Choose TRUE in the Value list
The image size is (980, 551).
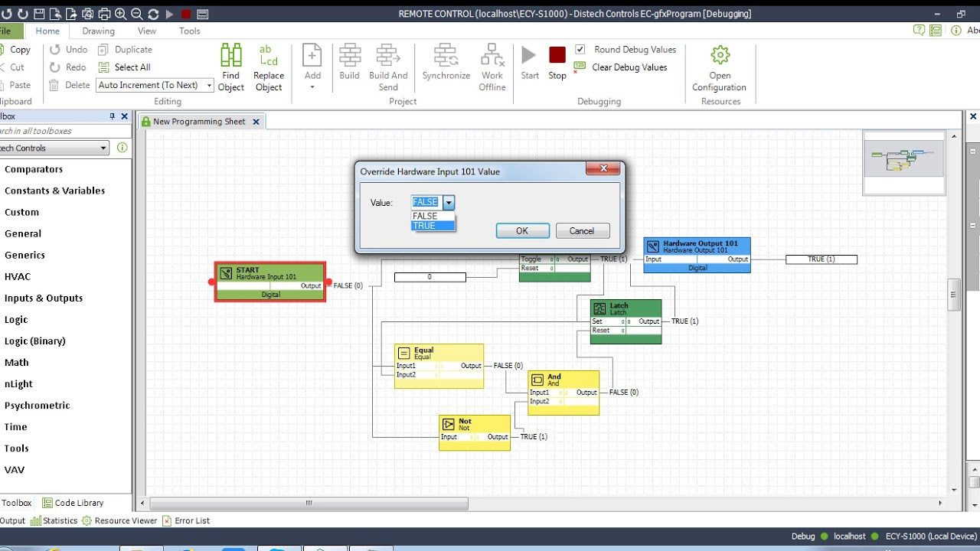pos(433,226)
